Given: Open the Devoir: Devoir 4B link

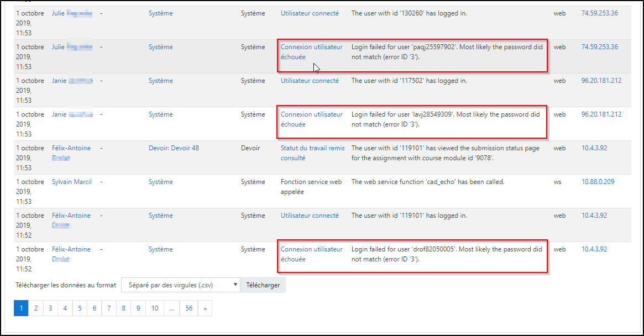Looking at the screenshot, I should point(174,148).
